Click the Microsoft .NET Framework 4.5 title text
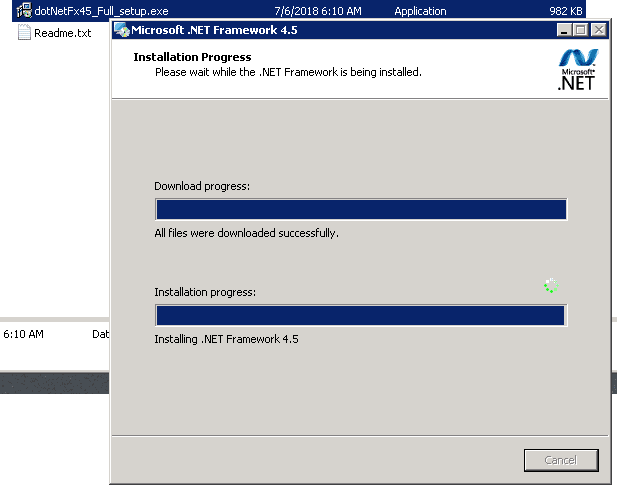This screenshot has height=488, width=617. (x=214, y=30)
